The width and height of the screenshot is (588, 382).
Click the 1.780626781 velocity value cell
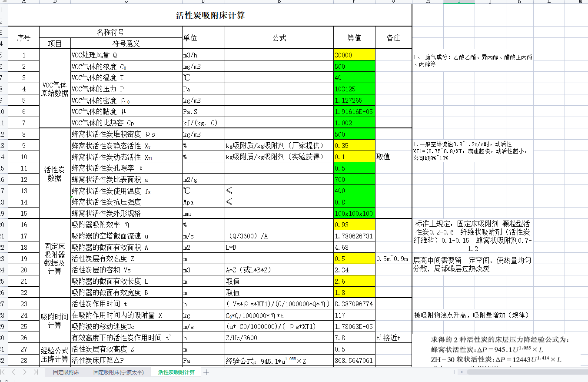coord(354,236)
